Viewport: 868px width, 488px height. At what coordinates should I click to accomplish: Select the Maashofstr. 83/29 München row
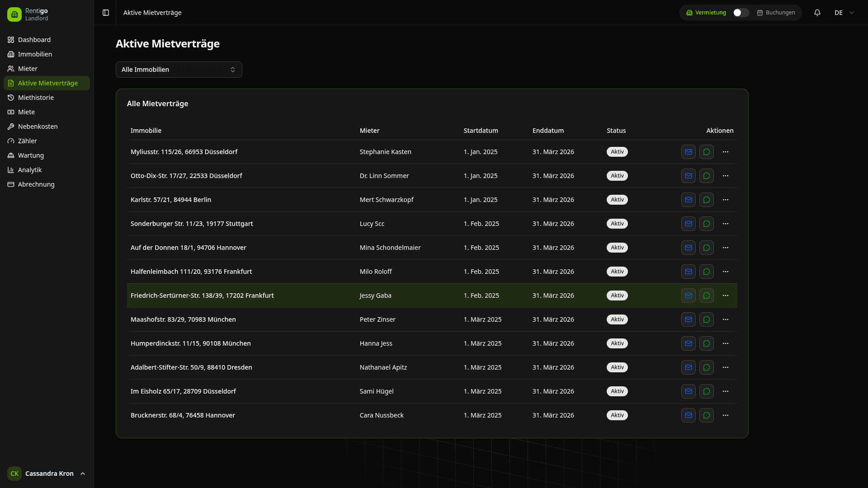183,319
